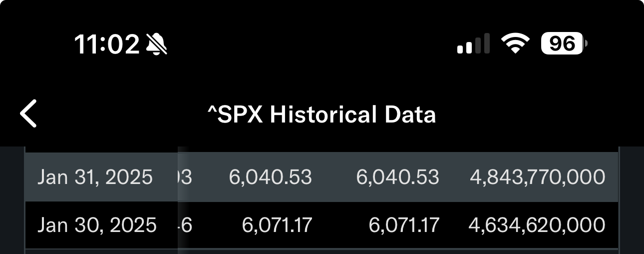Viewport: 644px width, 254px height.
Task: Click the 6,040.53 value beside the volume
Action: pos(398,177)
